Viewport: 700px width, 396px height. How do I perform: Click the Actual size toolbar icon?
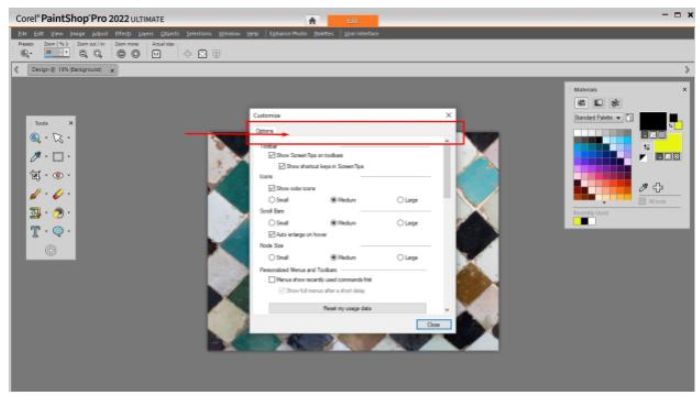pyautogui.click(x=156, y=54)
